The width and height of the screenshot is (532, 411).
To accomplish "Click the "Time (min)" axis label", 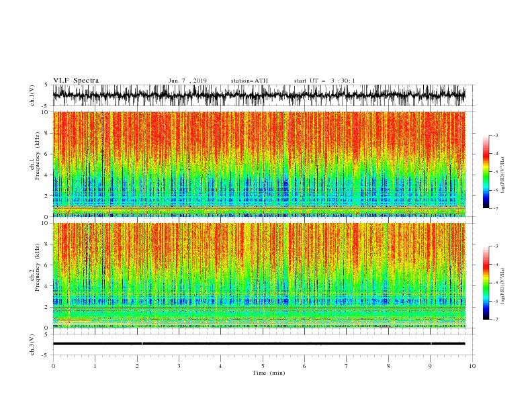I will tap(269, 373).
